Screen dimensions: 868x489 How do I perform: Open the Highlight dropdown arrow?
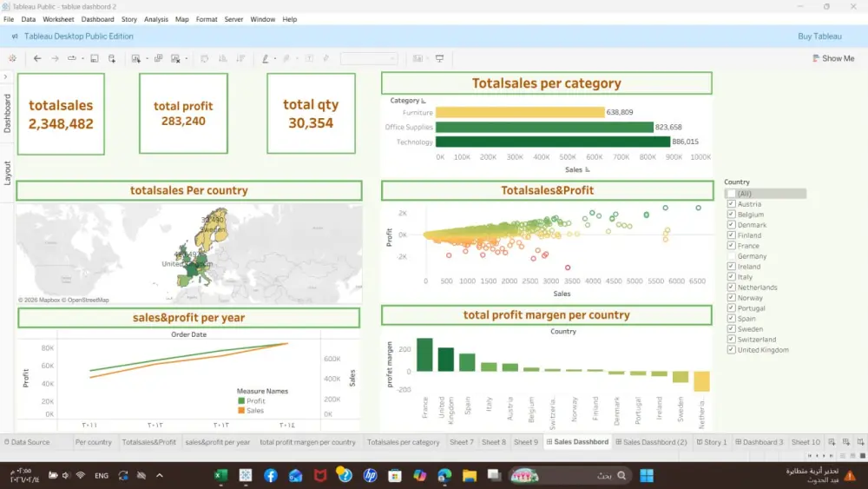pos(275,59)
